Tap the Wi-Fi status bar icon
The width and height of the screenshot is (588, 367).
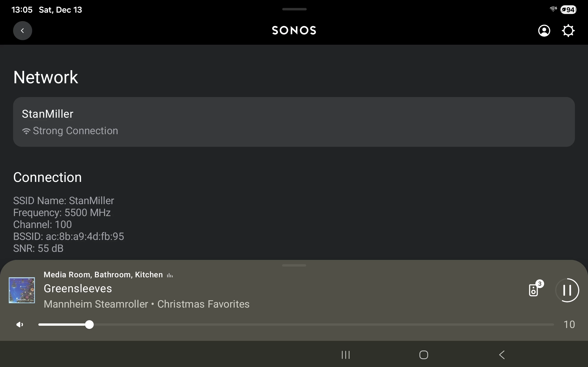tap(553, 9)
